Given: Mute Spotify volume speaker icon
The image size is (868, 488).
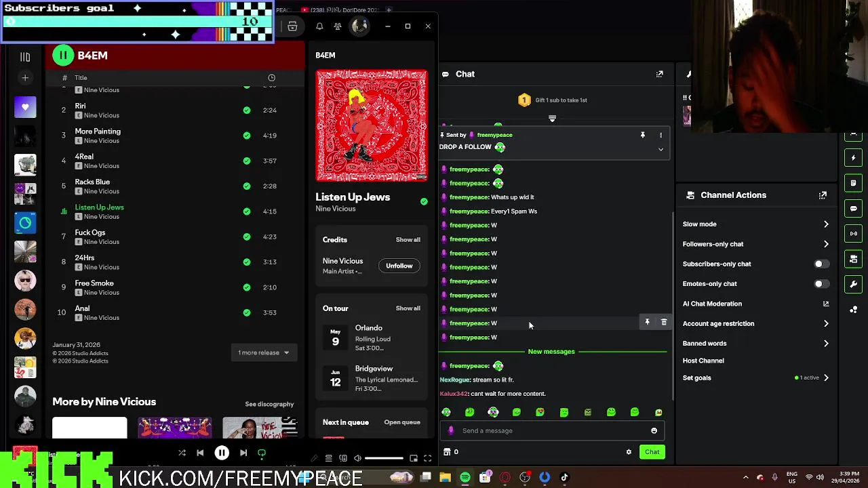Looking at the screenshot, I should click(357, 459).
